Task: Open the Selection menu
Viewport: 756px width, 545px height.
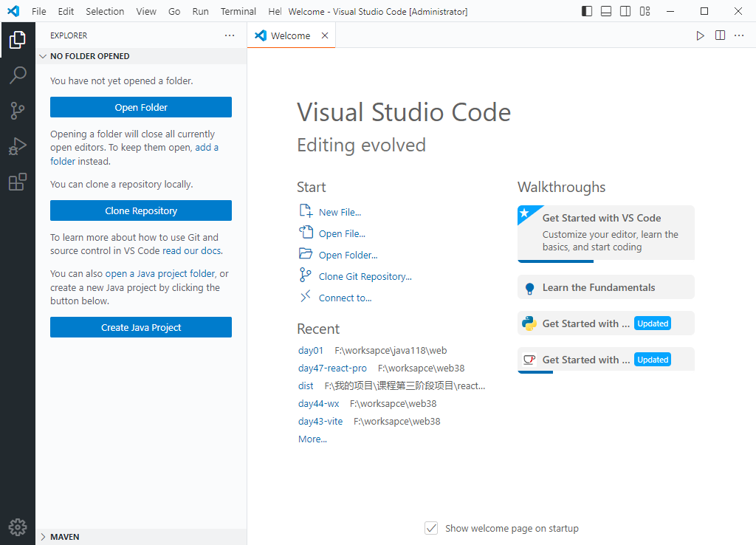Action: (x=105, y=11)
